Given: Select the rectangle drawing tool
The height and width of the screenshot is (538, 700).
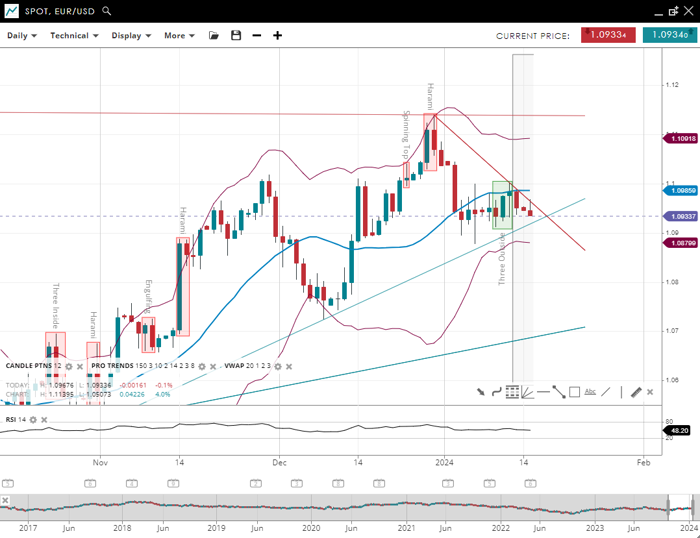Looking at the screenshot, I should (574, 392).
